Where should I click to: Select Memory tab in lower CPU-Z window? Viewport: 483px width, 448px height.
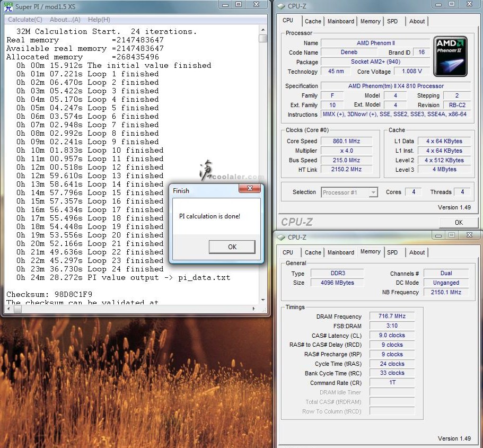[370, 252]
